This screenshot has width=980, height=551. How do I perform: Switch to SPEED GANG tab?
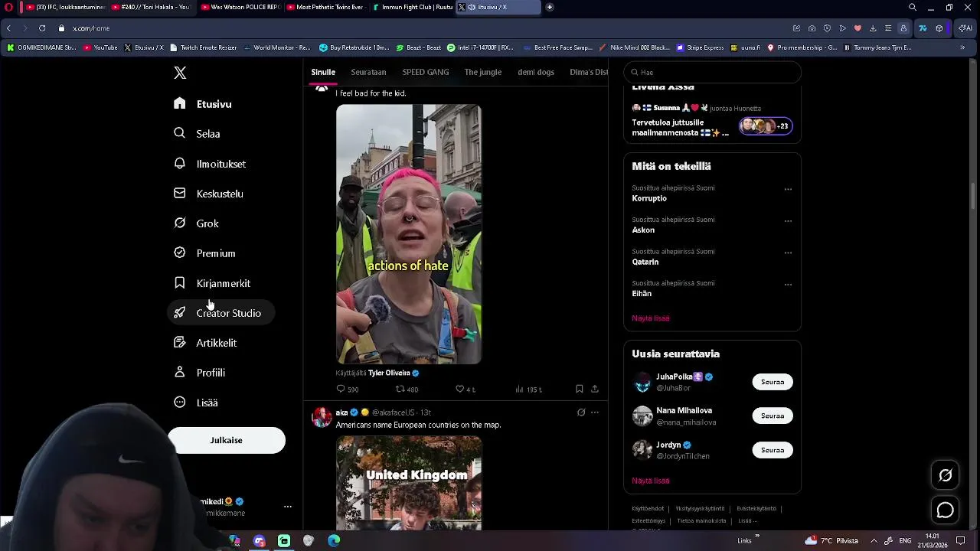tap(426, 72)
